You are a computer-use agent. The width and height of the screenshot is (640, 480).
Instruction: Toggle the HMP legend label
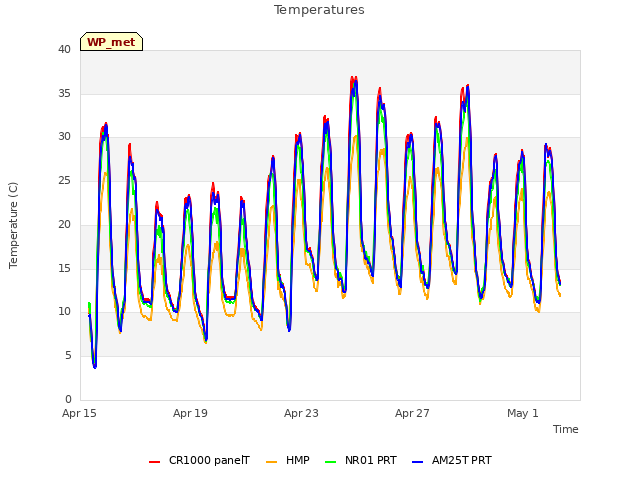[x=298, y=460]
